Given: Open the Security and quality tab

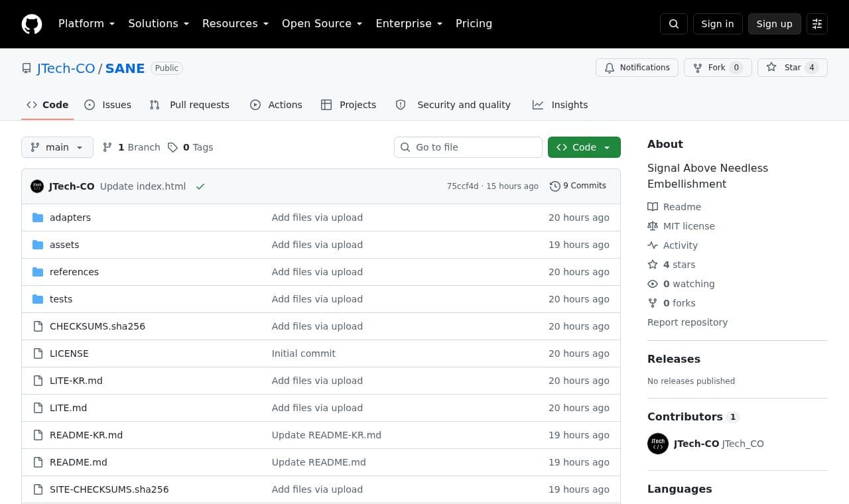Looking at the screenshot, I should [x=453, y=105].
